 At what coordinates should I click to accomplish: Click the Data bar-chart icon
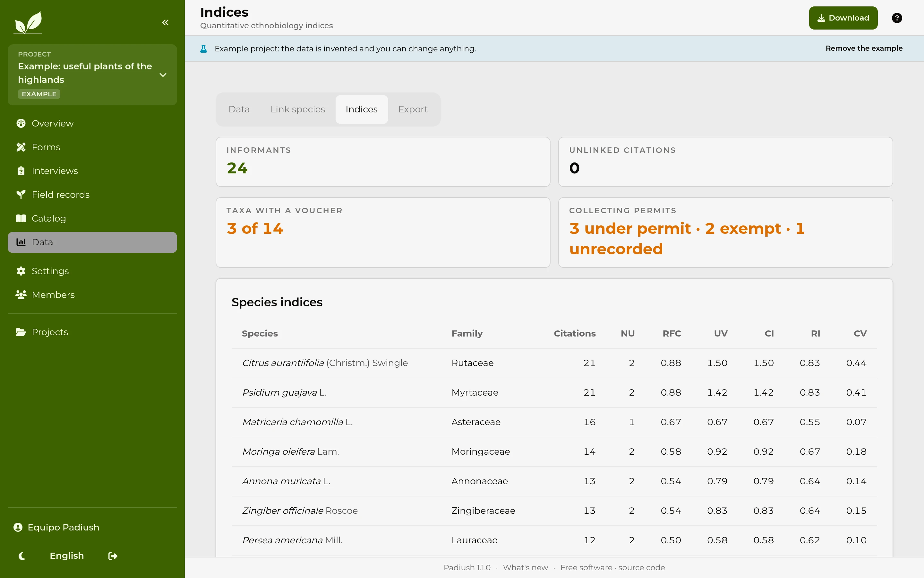pos(21,242)
